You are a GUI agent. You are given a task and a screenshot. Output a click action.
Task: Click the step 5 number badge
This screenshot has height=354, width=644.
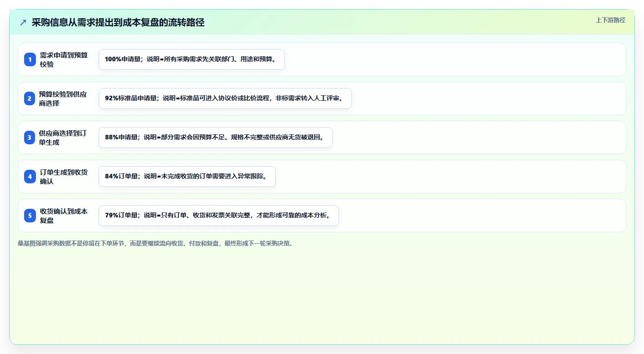pos(30,216)
